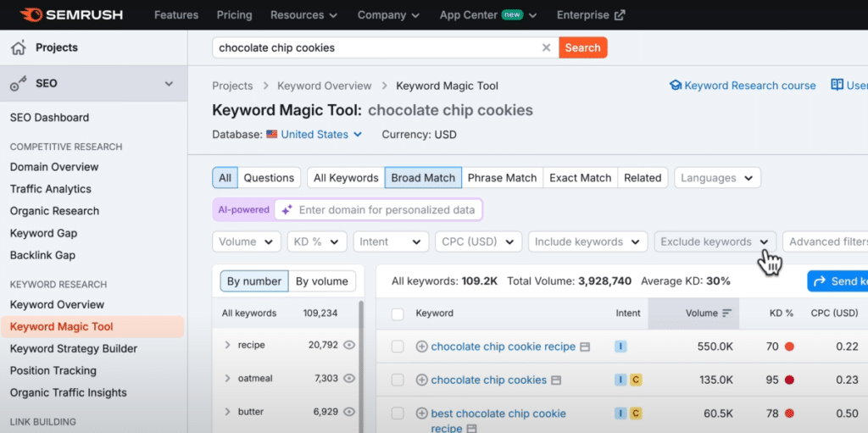Viewport: 868px width, 433px height.
Task: Open Keyword Gap in sidebar
Action: 44,233
